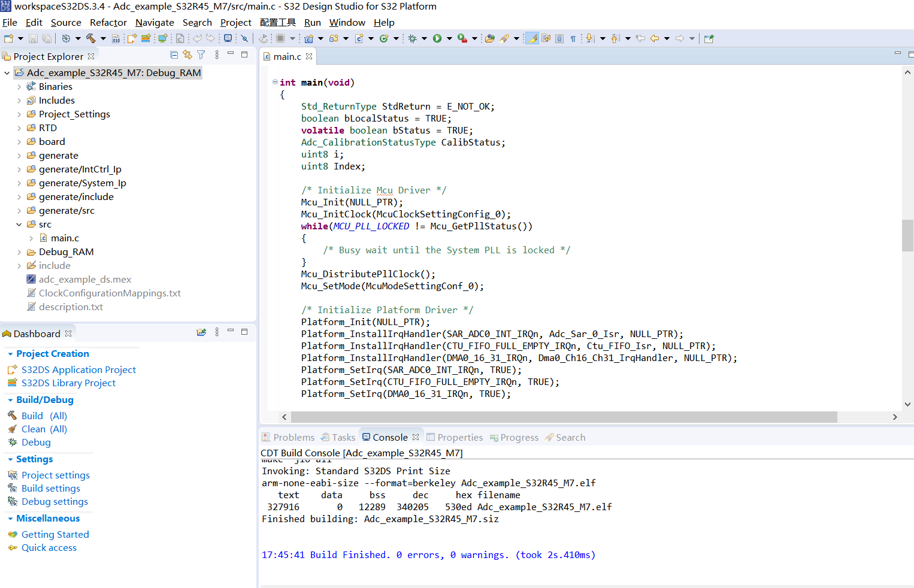914x588 pixels.
Task: Toggle Link with Editor in Project Explorer
Action: [187, 55]
